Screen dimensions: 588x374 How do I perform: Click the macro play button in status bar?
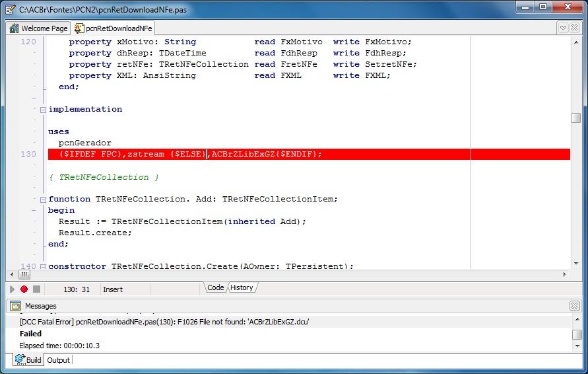[x=12, y=289]
